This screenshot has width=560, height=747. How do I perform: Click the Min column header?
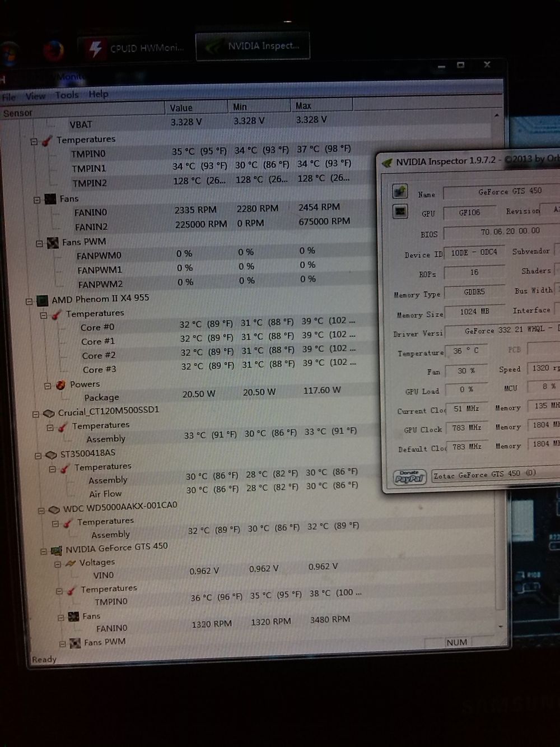259,106
